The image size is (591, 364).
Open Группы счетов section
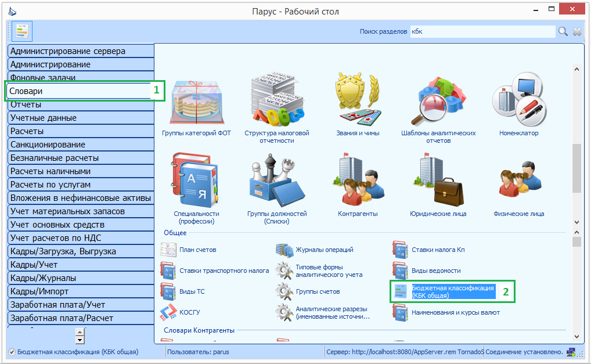[308, 291]
